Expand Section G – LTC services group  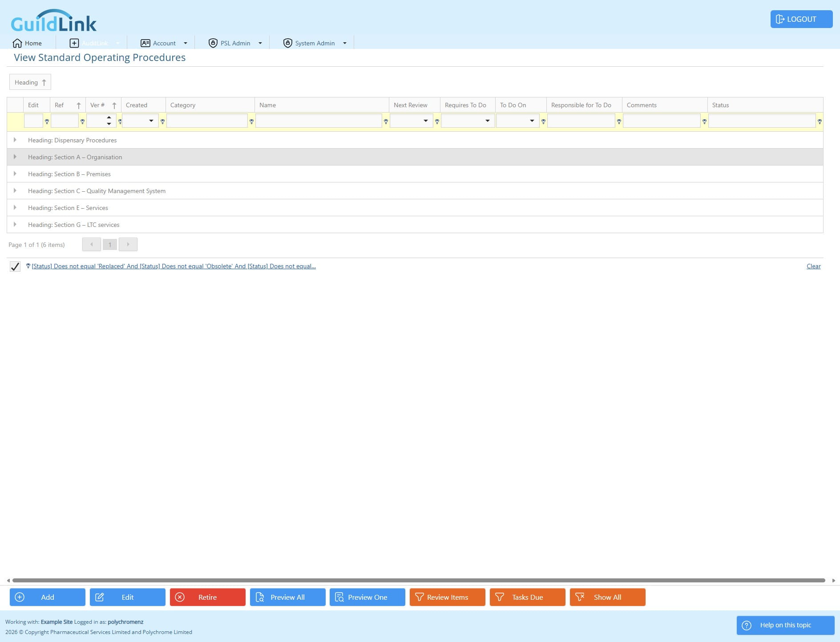(x=15, y=224)
